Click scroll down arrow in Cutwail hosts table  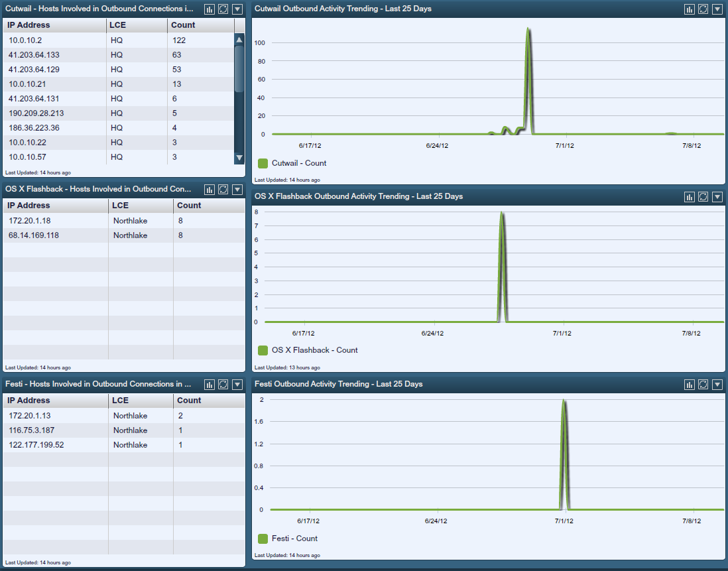[x=239, y=158]
